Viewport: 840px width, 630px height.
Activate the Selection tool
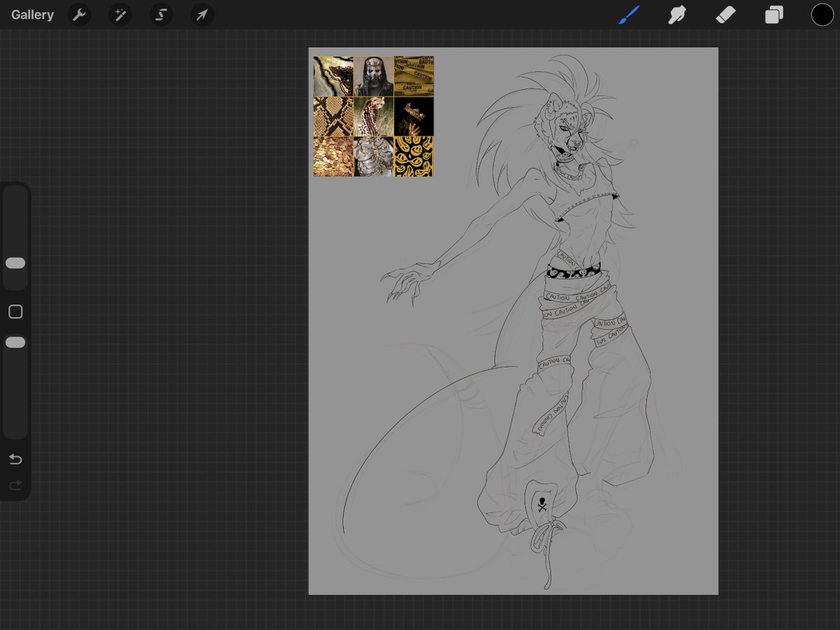pyautogui.click(x=161, y=15)
